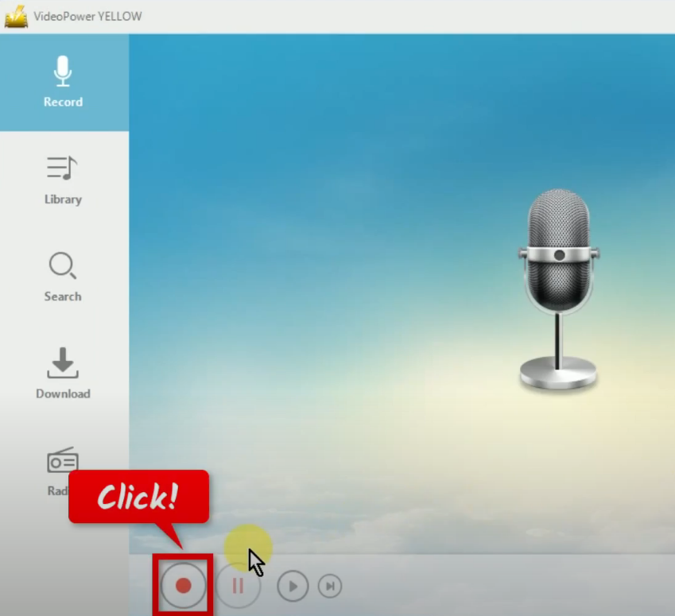Click the yellow highlight circle near controls
Viewport: 675px width, 616px height.
pyautogui.click(x=246, y=548)
